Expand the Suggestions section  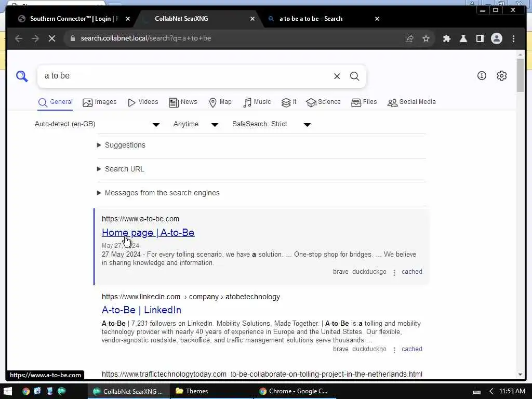122,145
